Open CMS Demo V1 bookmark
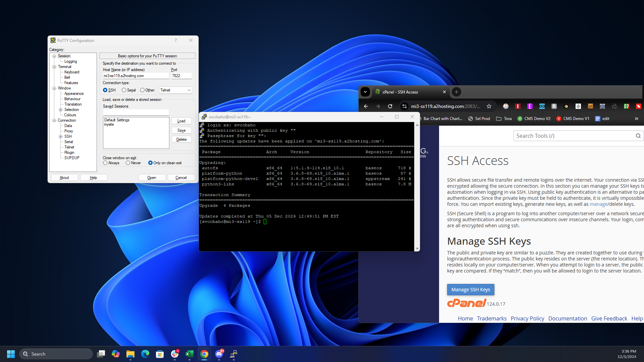This screenshot has height=362, width=644. click(573, 119)
